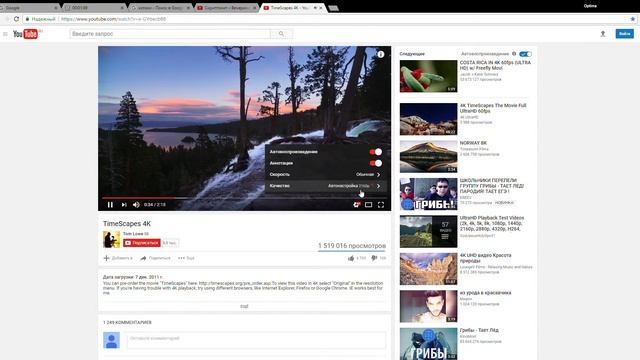The image size is (640, 360).
Task: Click the subscriber count beside Подписаться
Action: pyautogui.click(x=169, y=243)
